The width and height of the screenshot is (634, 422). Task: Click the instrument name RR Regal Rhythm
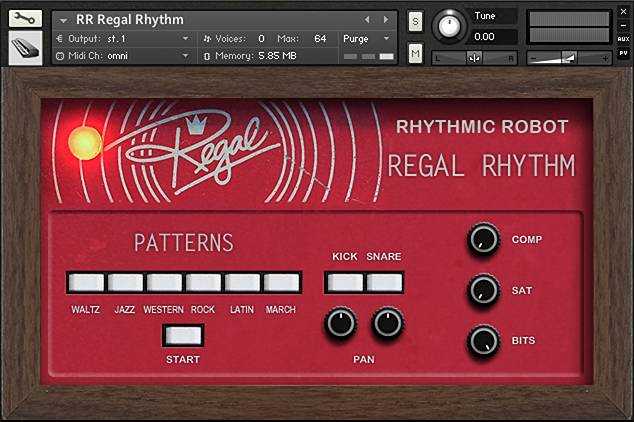tap(130, 19)
